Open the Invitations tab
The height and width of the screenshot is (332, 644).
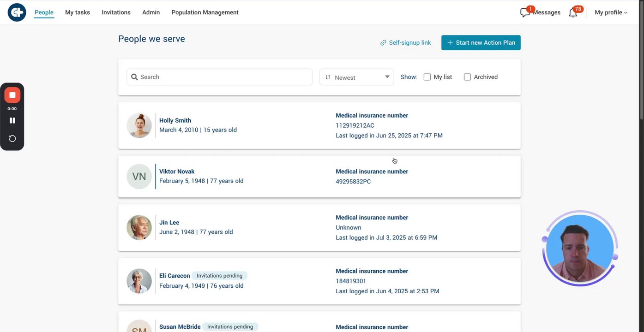[x=116, y=12]
